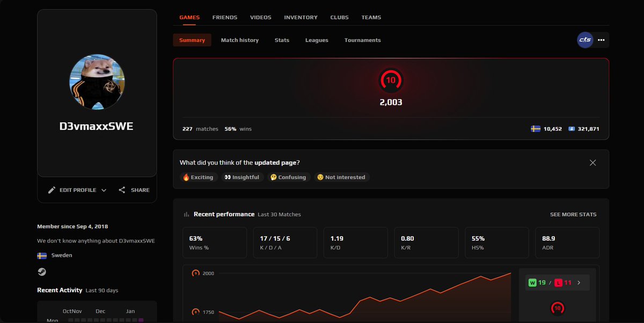The width and height of the screenshot is (644, 323).
Task: Click the 227 matches count
Action: tap(201, 129)
